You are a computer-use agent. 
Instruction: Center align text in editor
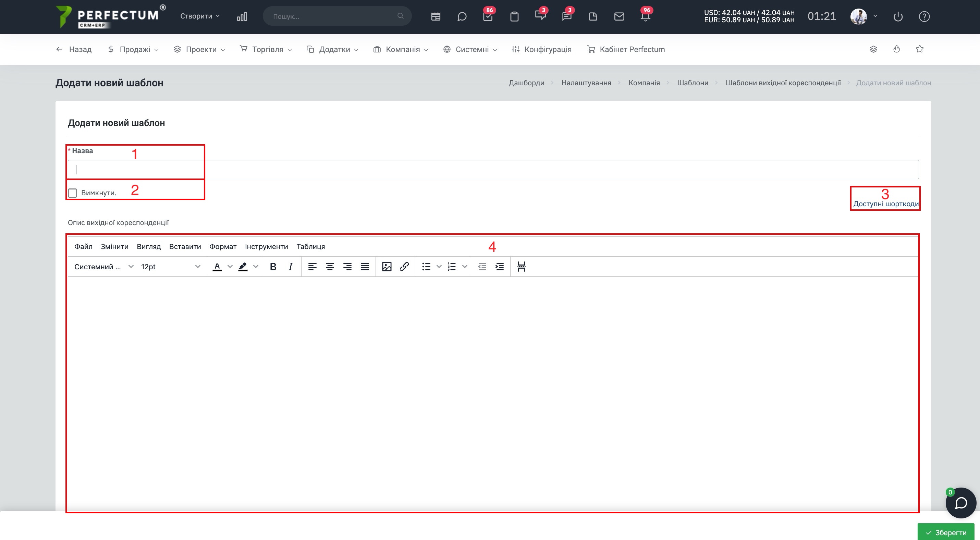pyautogui.click(x=330, y=267)
